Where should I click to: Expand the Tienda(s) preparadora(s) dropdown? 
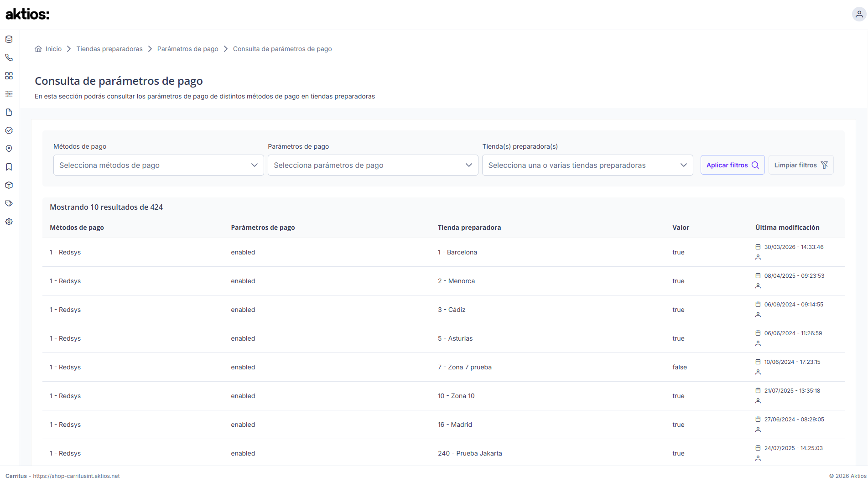[x=587, y=165]
